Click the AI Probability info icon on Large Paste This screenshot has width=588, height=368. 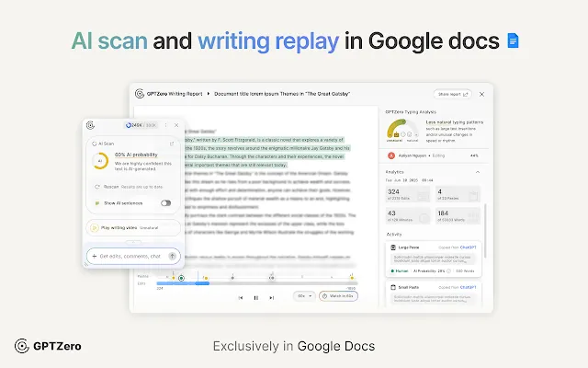[449, 270]
